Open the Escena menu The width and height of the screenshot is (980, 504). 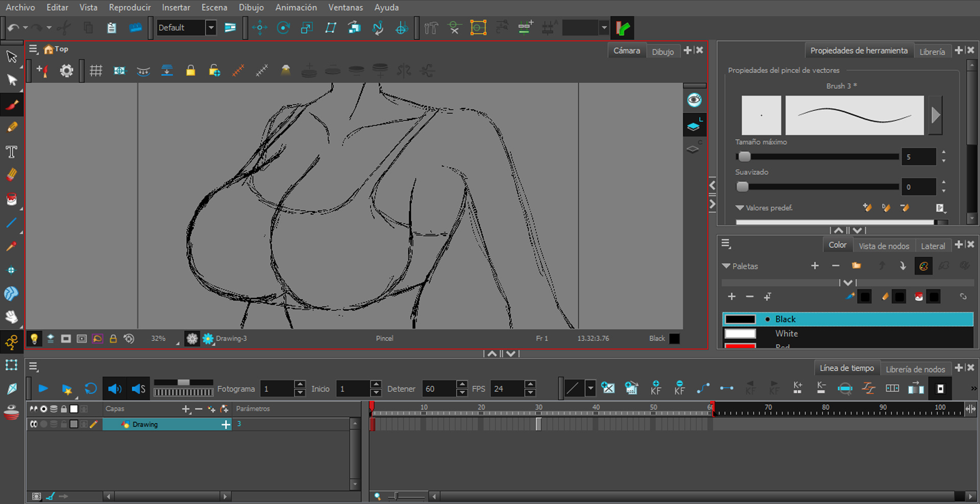pos(214,7)
